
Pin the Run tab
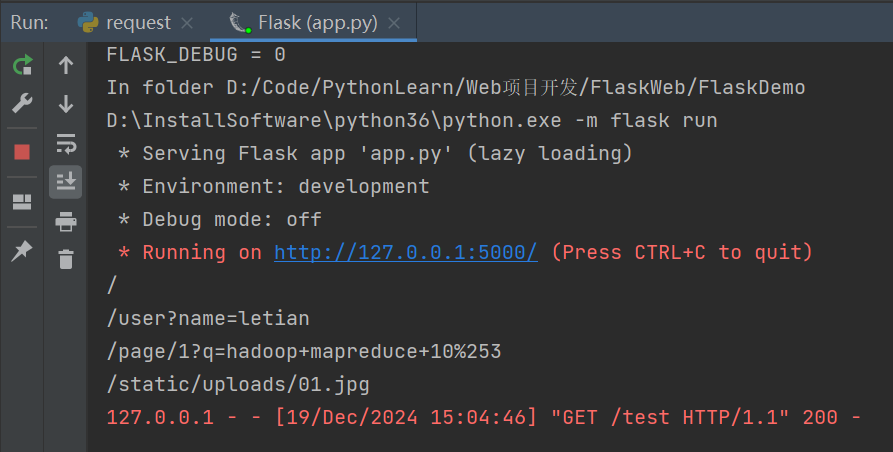(x=22, y=252)
